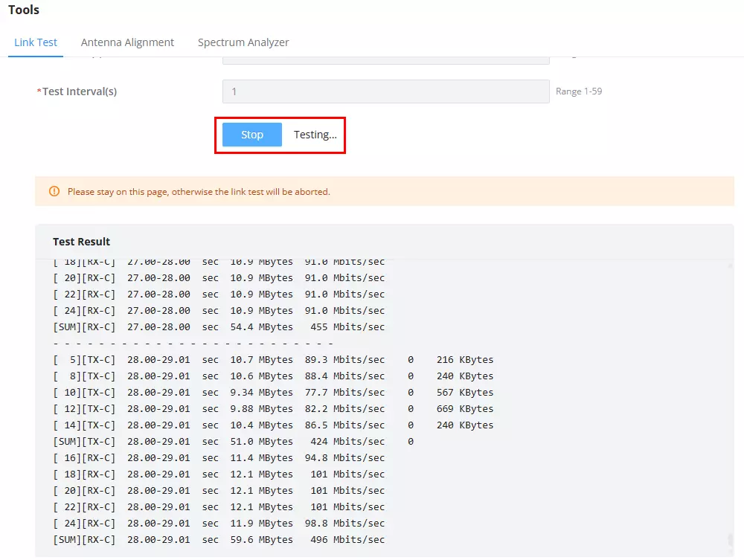
Task: Click the warning icon in the orange notice
Action: (x=54, y=191)
